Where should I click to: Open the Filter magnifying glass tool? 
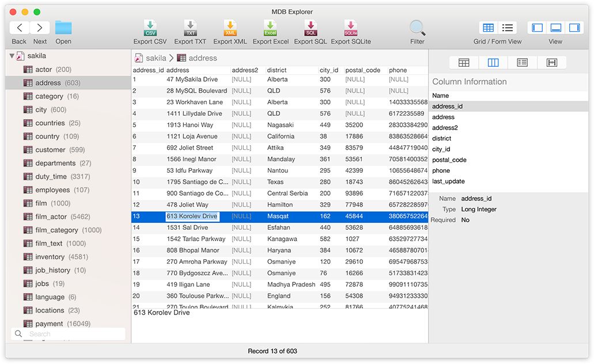point(417,28)
